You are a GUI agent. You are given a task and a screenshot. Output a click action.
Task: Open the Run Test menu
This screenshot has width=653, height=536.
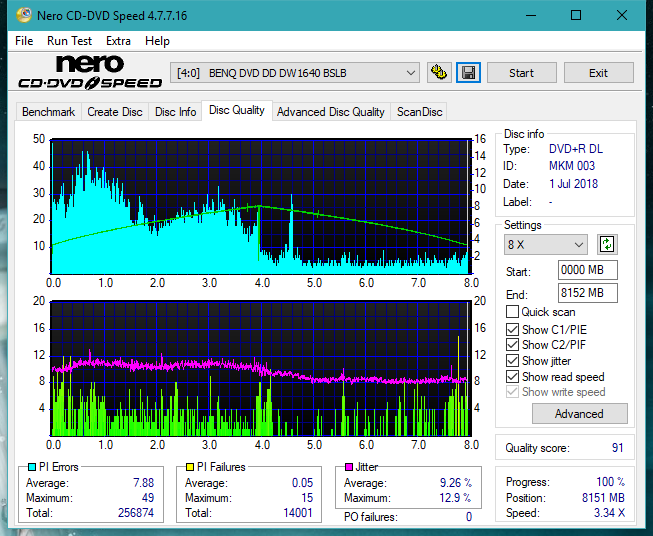tap(69, 41)
